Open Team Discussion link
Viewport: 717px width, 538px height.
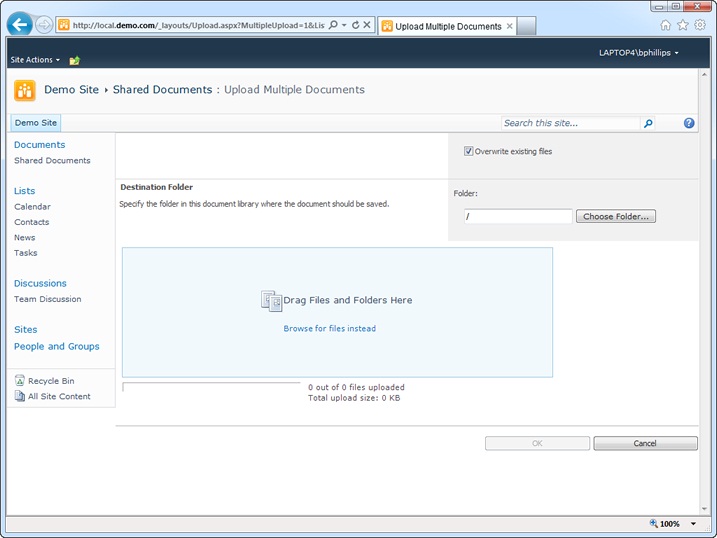[48, 299]
